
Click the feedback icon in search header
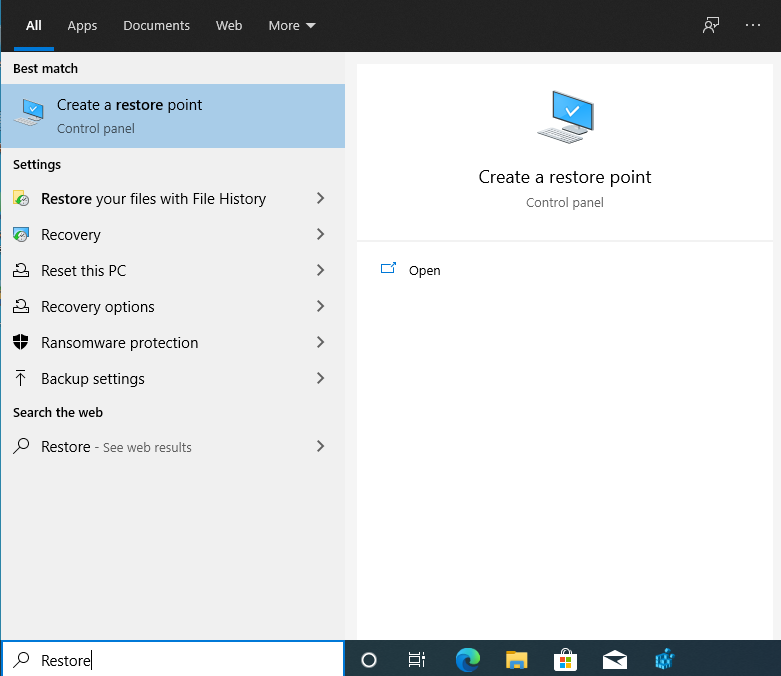711,25
